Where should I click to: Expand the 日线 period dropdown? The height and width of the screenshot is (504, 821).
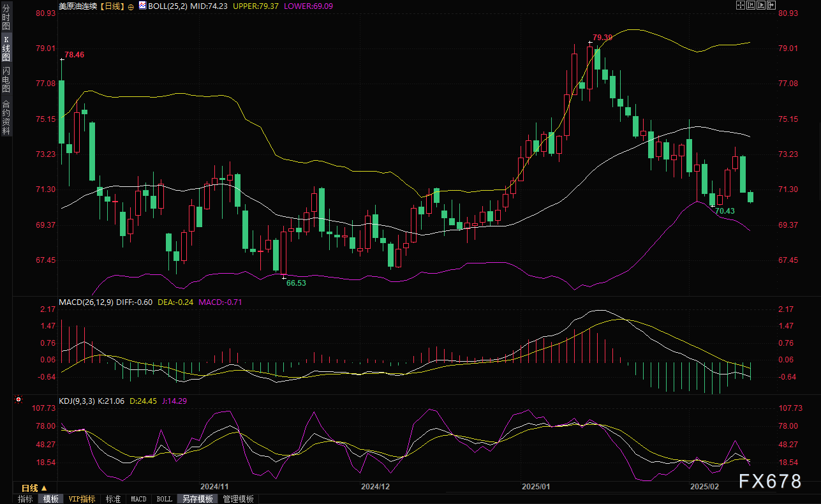[x=34, y=488]
